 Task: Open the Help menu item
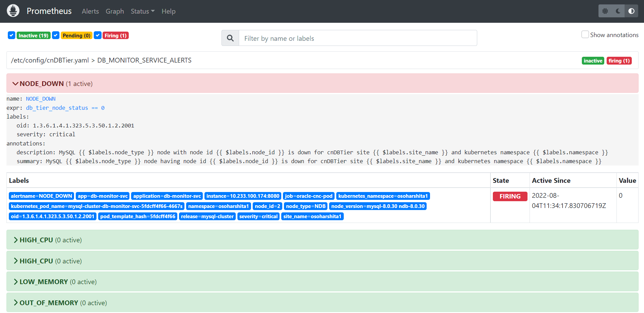point(168,11)
